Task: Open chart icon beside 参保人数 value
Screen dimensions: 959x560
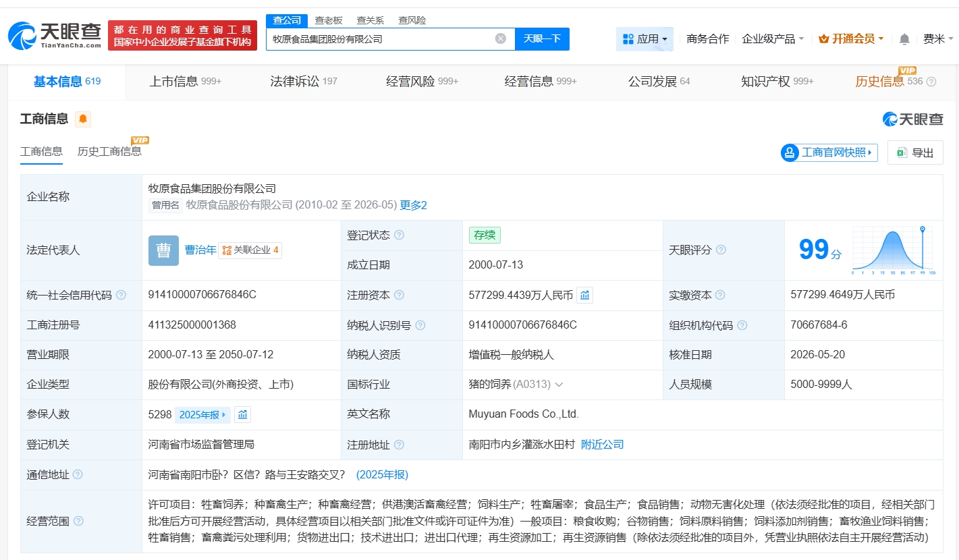Action: (x=242, y=414)
